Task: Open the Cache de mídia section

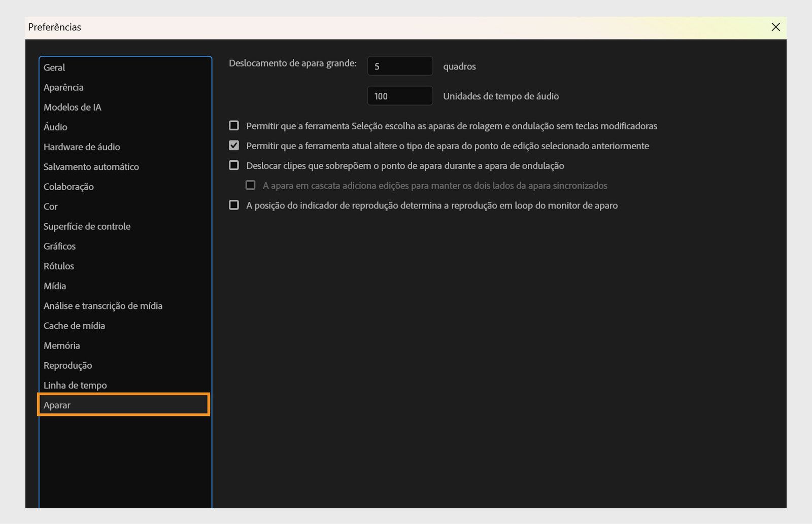Action: (74, 326)
